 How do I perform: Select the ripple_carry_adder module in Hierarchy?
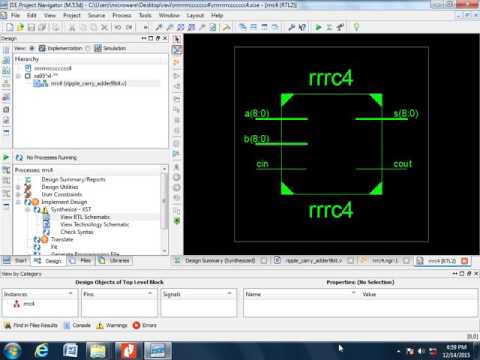[88, 83]
